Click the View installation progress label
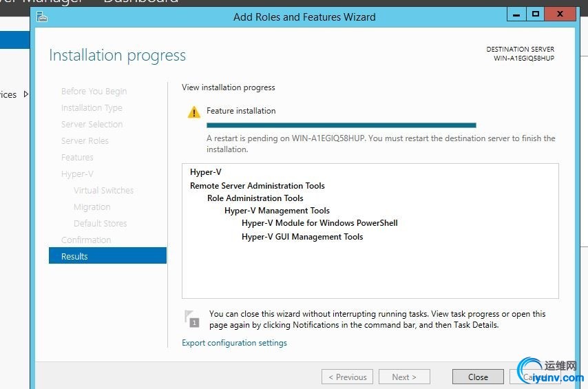The height and width of the screenshot is (389, 588). point(229,87)
